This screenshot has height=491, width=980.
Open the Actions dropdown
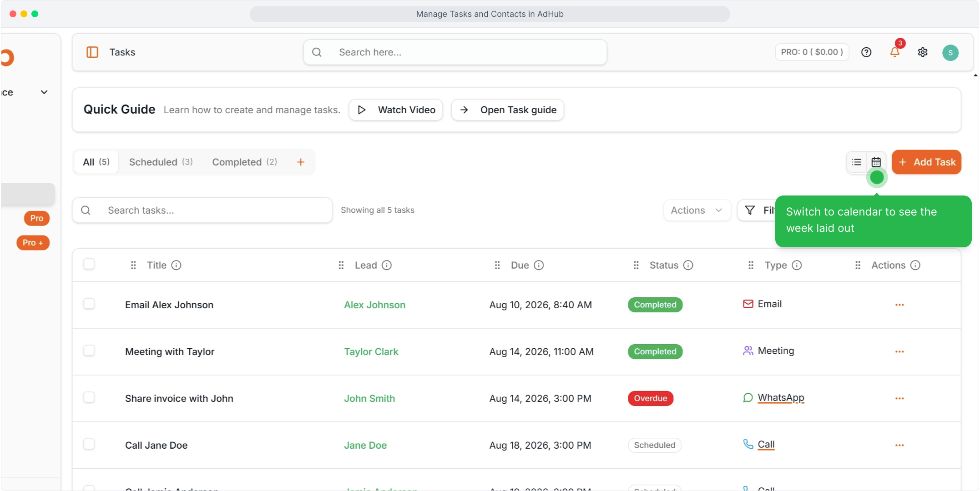[x=697, y=210]
